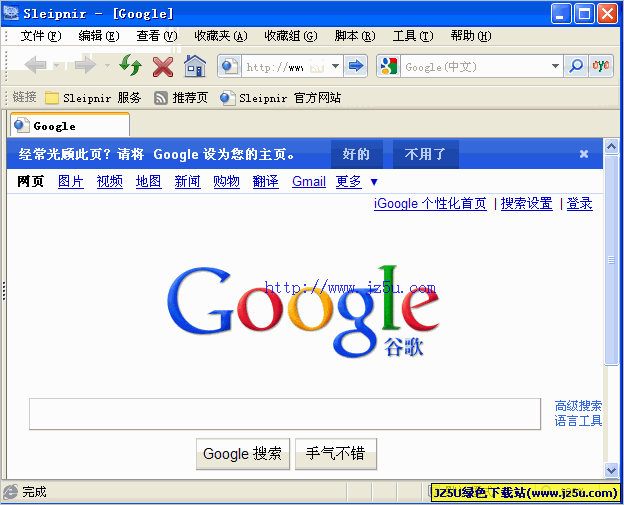Stop loading with the red X icon
The image size is (624, 505).
click(x=163, y=66)
